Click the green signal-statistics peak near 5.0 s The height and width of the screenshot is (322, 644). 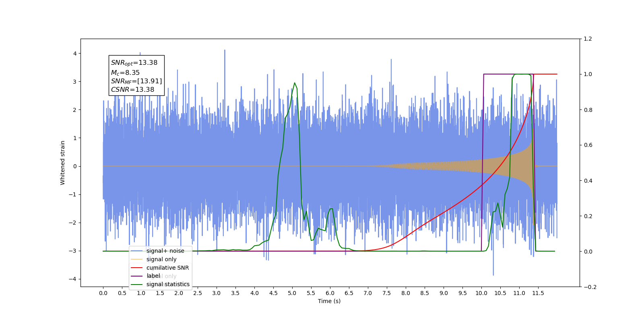pyautogui.click(x=295, y=83)
